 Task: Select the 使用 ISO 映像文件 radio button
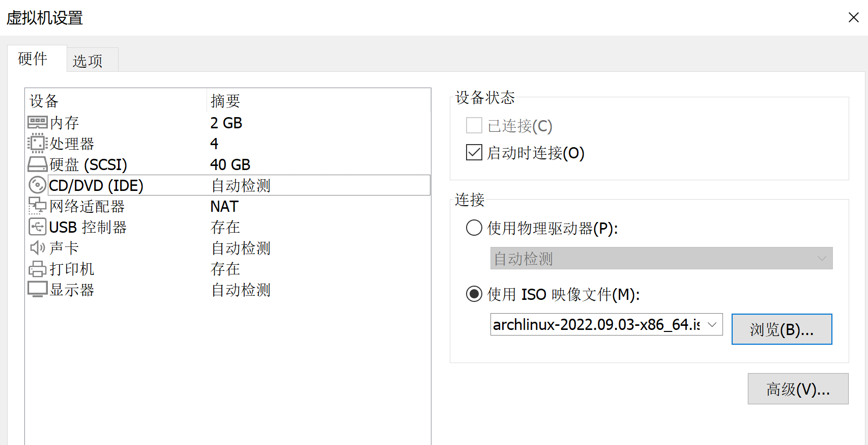[474, 294]
